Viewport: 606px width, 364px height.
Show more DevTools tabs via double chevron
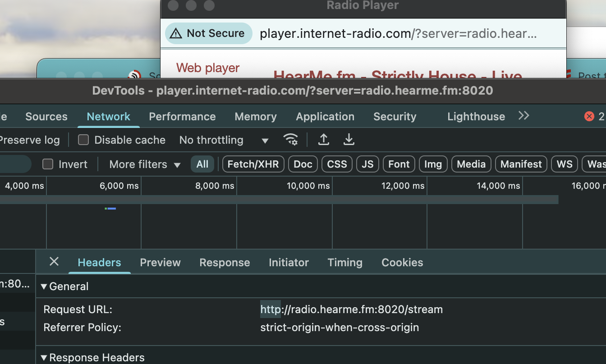[523, 116]
